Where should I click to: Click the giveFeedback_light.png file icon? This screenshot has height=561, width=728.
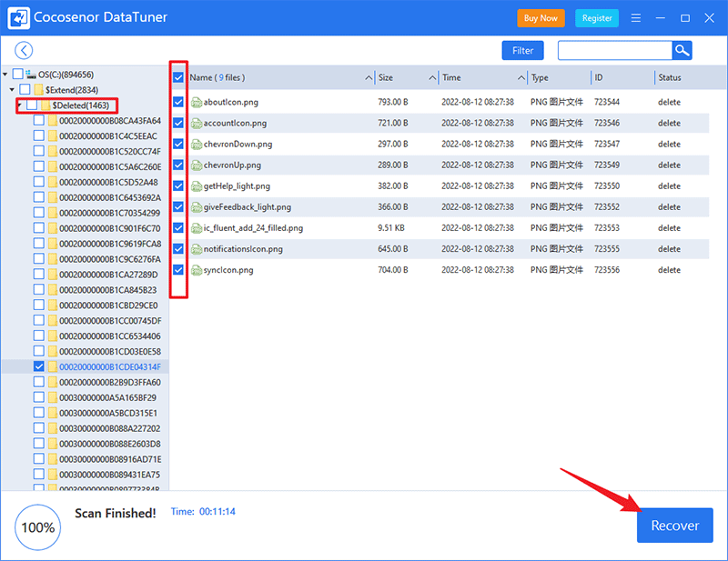pos(197,207)
